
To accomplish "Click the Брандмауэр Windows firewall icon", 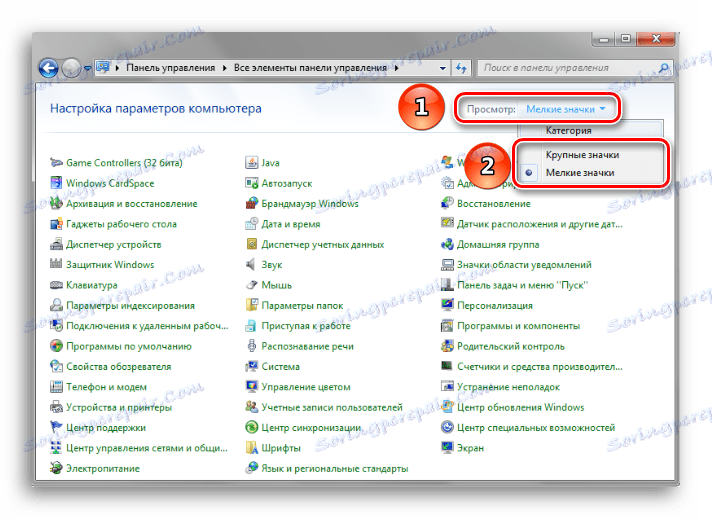I will point(251,203).
